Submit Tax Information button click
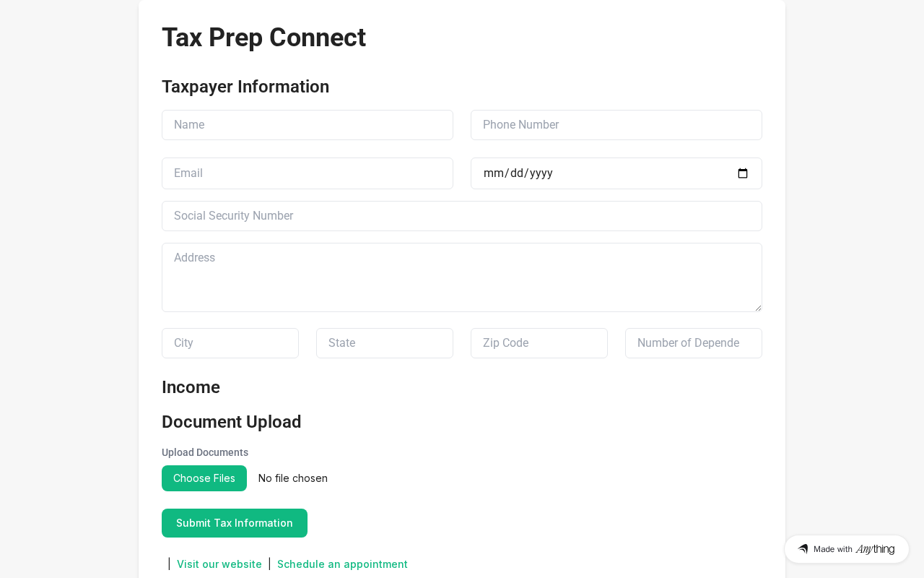Viewport: 924px width, 578px height. click(235, 523)
